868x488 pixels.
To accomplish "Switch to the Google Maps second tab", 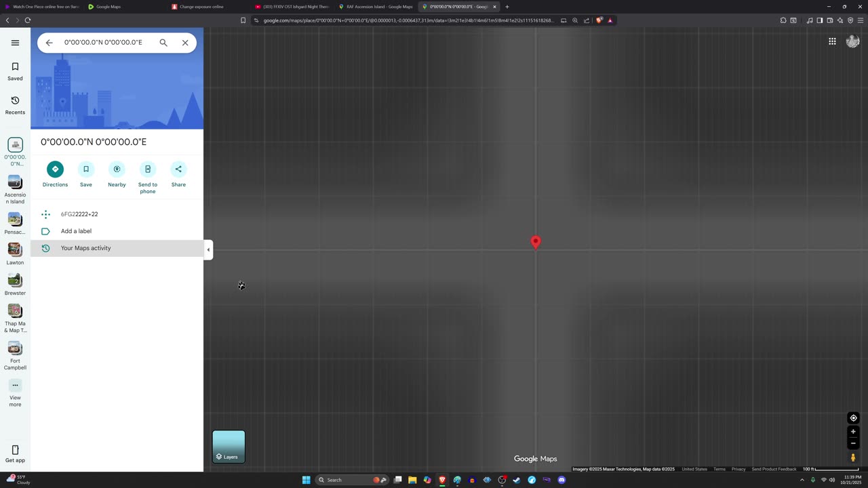I will 124,7.
